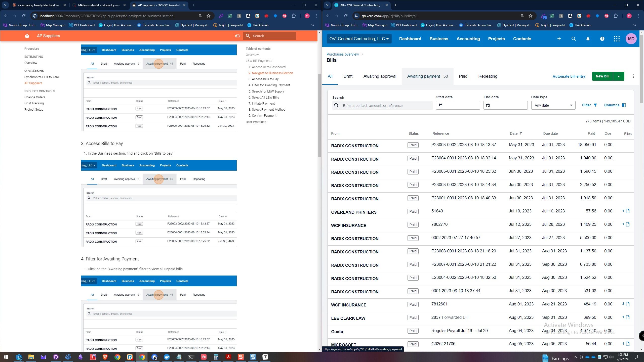Screen dimensions: 644x362
Task: Open file attachment icon for OVERLAND PRINTERS bill
Action: [x=628, y=211]
